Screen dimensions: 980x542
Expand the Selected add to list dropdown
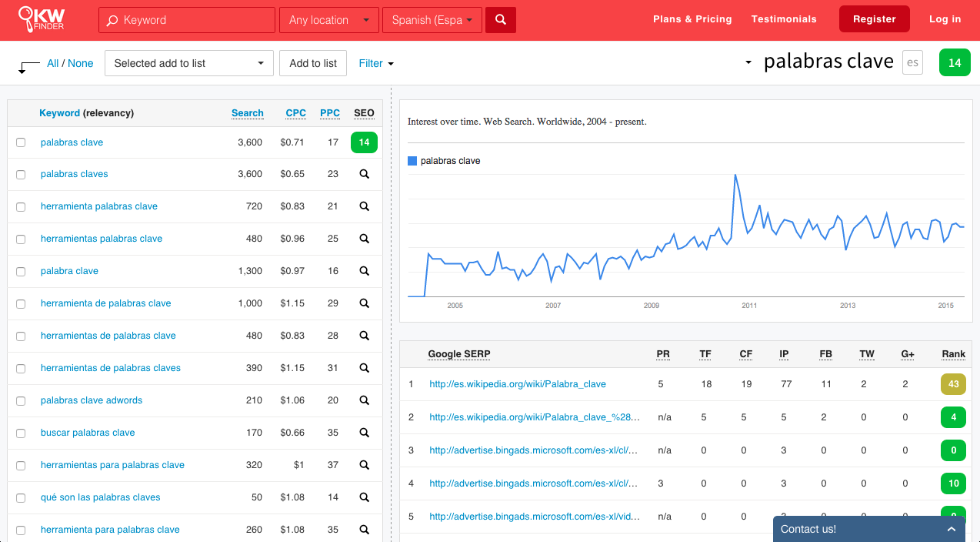[x=188, y=63]
